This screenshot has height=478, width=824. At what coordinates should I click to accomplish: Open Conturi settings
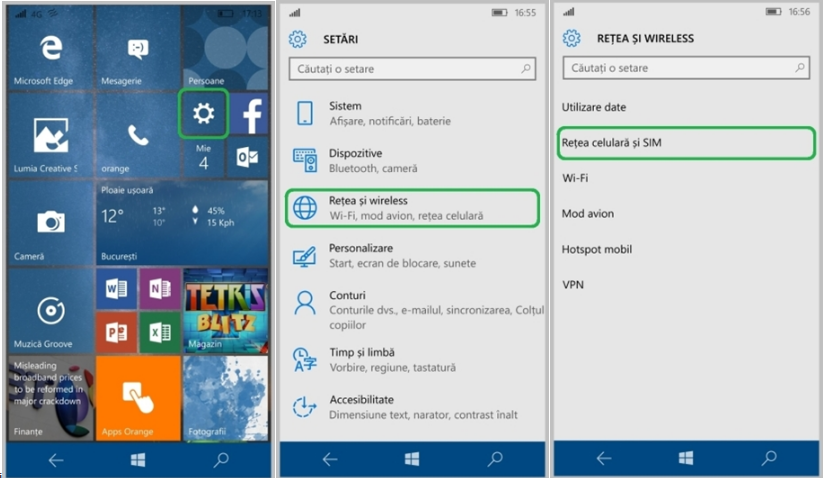(x=413, y=310)
